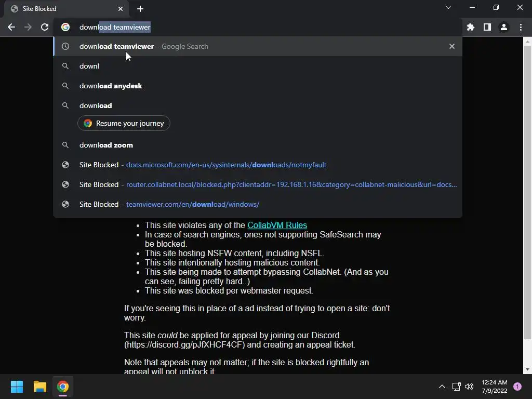Click globe icon beside docs.microsoft.com entry

(65, 165)
